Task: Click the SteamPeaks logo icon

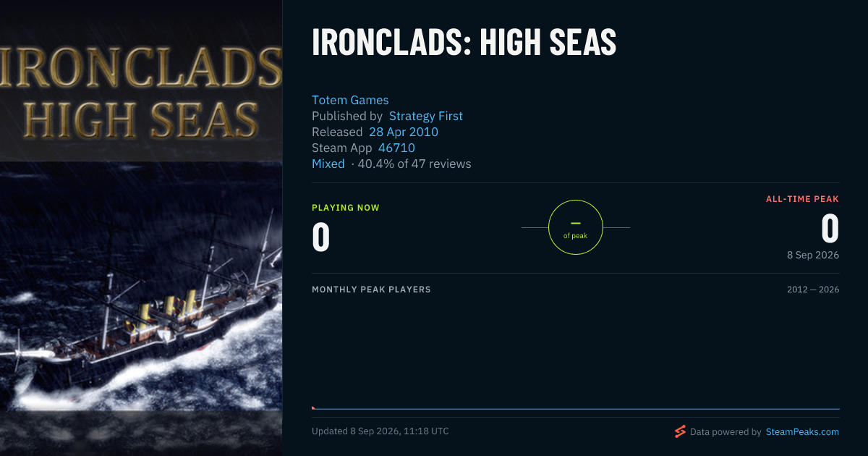Action: coord(680,431)
